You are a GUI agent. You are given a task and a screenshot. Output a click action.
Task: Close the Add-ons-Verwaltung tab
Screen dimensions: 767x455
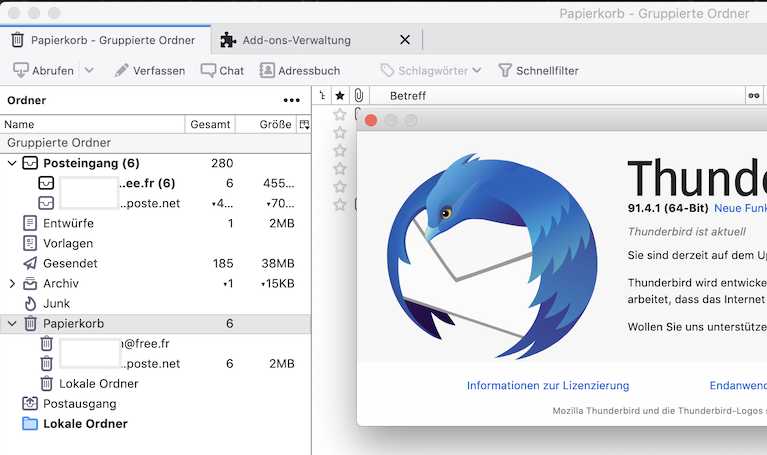pos(405,40)
